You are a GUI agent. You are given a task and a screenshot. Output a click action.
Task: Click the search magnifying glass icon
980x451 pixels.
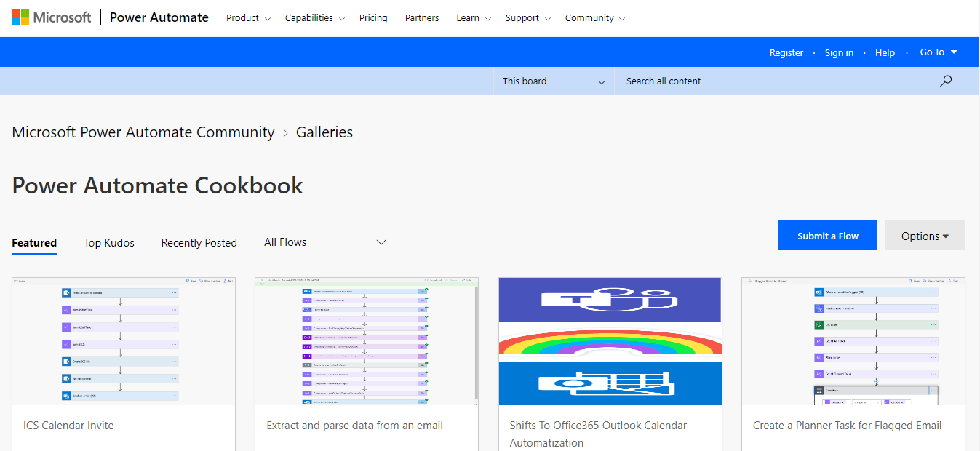pos(945,81)
